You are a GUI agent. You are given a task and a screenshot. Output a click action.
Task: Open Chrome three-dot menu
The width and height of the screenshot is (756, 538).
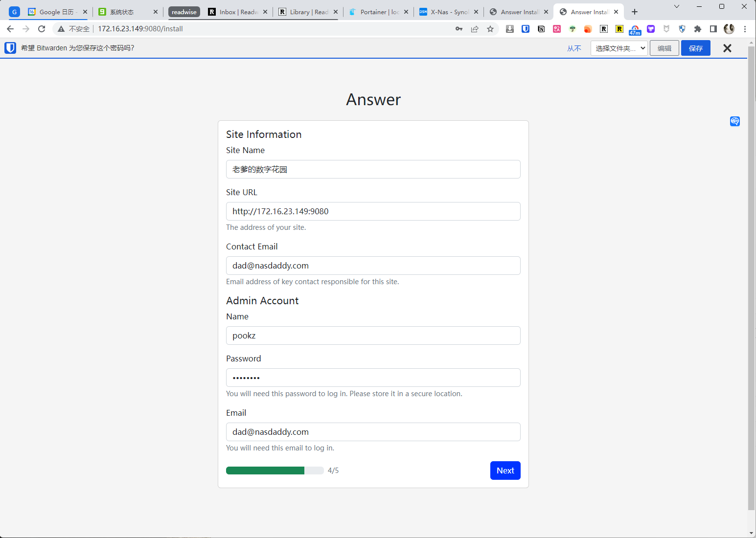(x=745, y=29)
